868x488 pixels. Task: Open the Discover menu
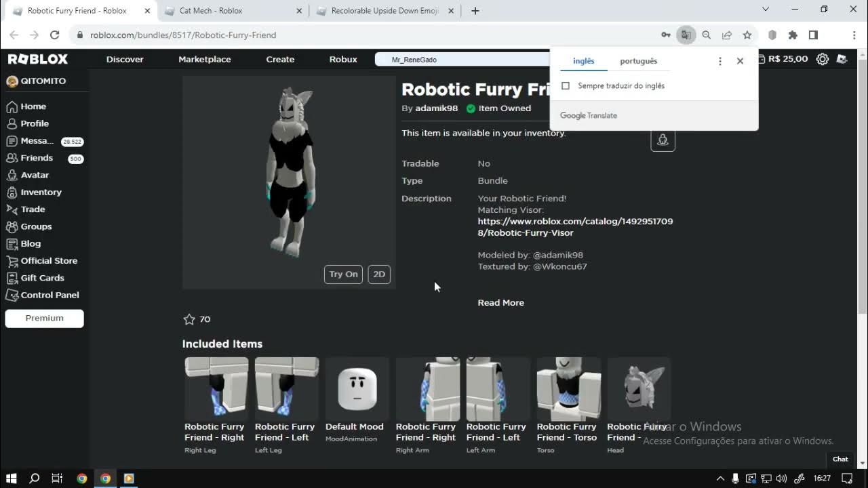[x=125, y=59]
